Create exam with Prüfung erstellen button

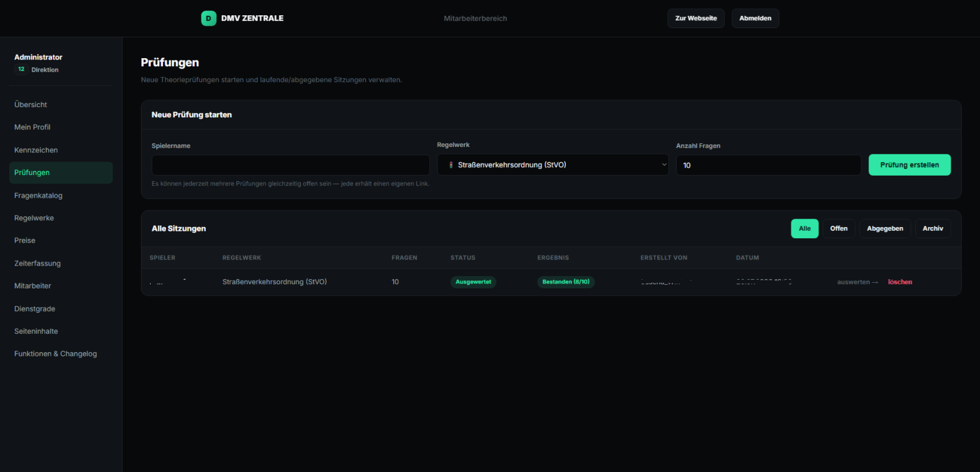(x=910, y=165)
